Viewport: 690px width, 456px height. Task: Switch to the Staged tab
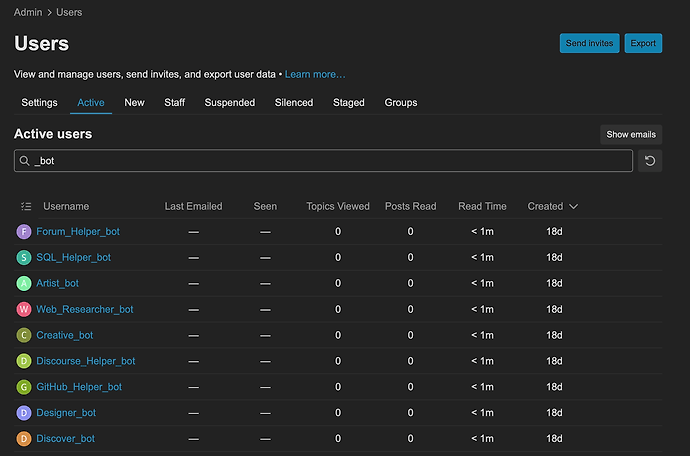(x=349, y=103)
